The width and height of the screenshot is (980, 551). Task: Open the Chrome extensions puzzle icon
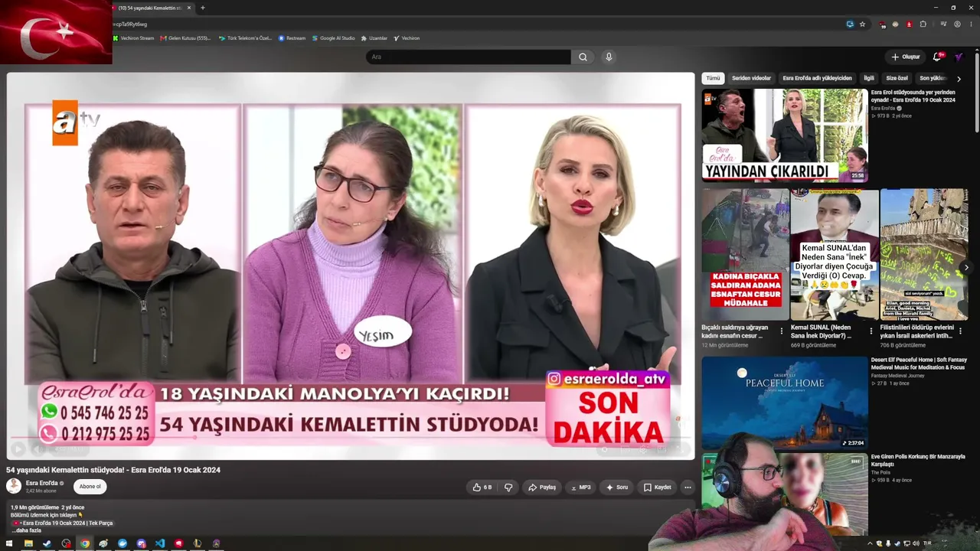point(923,24)
